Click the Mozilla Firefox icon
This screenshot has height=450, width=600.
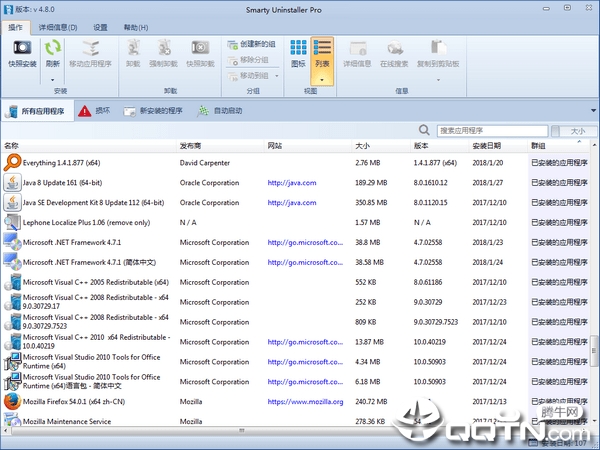[x=12, y=401]
